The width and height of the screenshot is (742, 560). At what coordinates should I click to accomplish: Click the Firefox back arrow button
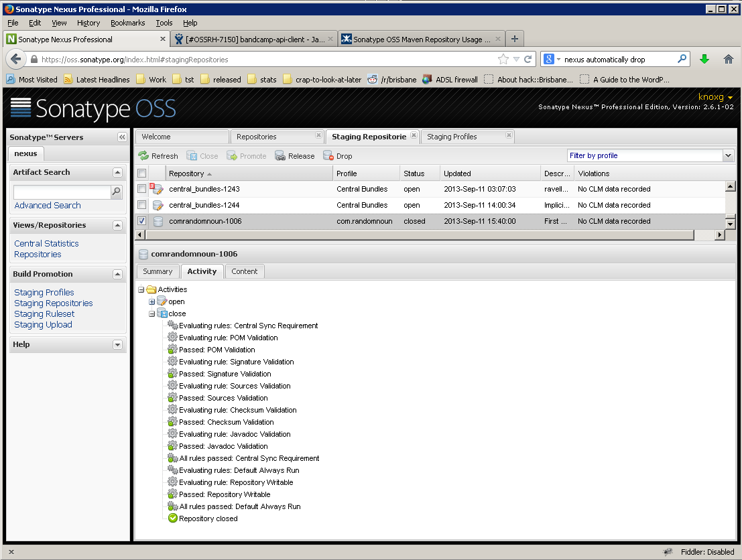15,59
